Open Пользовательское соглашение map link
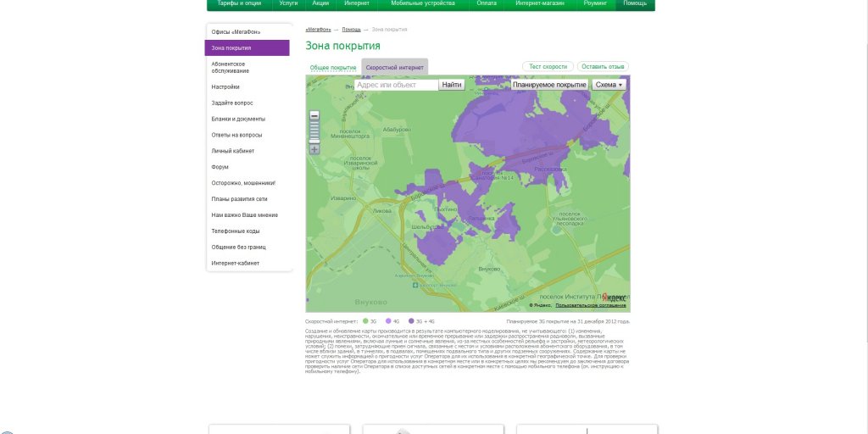The height and width of the screenshot is (434, 868). (591, 305)
